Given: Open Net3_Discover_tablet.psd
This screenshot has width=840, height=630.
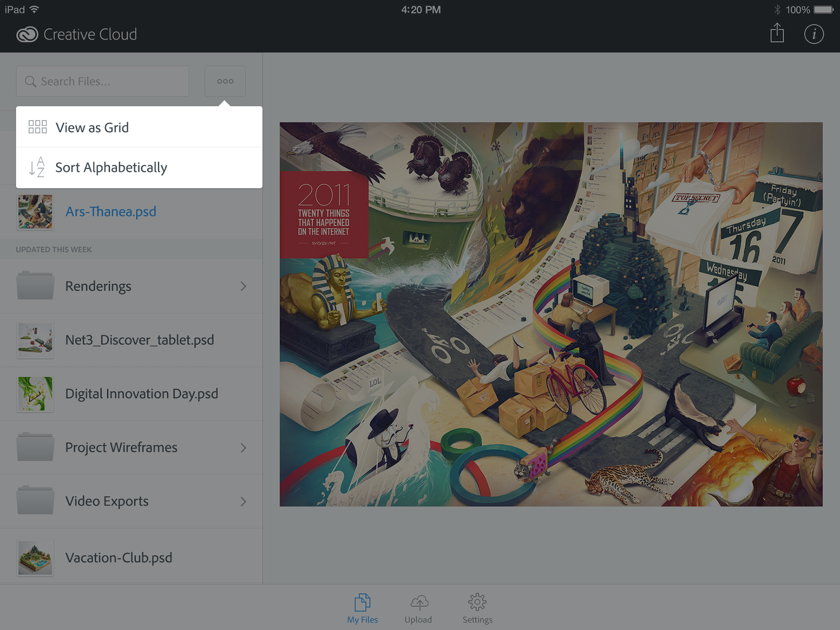Looking at the screenshot, I should click(131, 340).
